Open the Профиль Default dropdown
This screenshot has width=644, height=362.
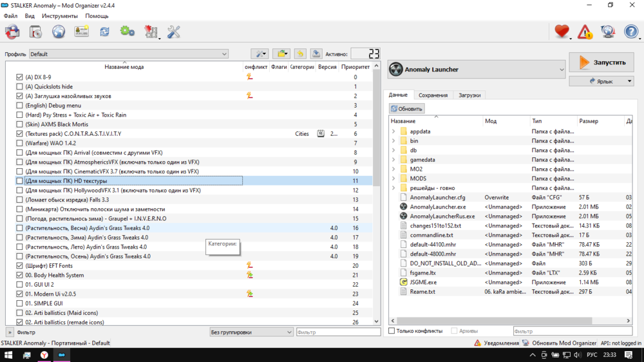[129, 54]
